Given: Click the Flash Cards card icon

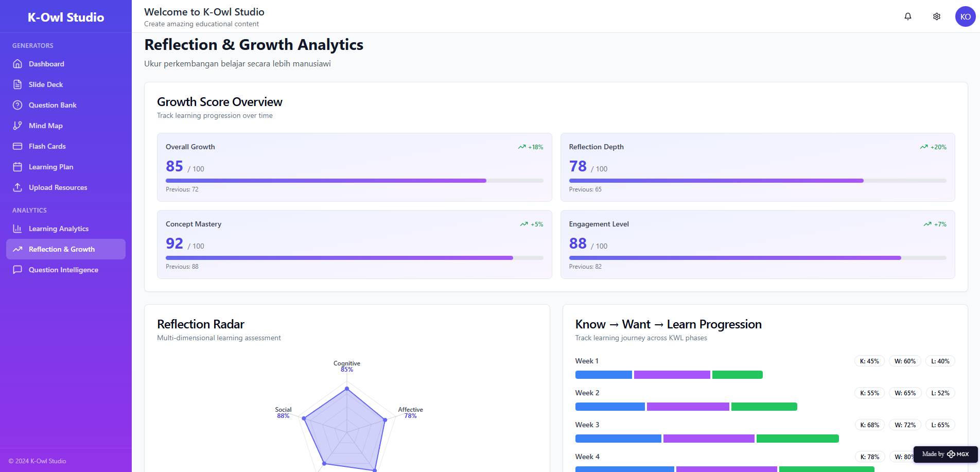Looking at the screenshot, I should (x=17, y=146).
